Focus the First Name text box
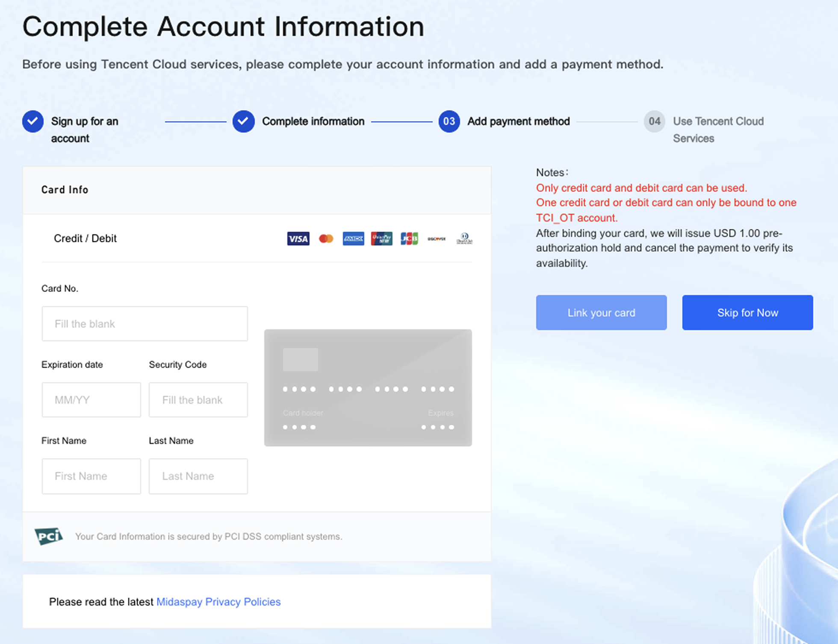The width and height of the screenshot is (838, 644). 91,476
